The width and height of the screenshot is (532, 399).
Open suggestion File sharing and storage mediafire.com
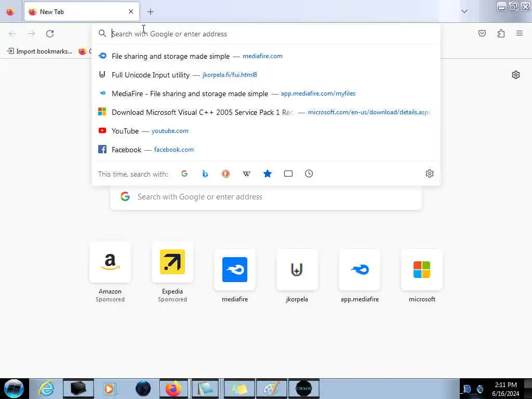coord(266,56)
